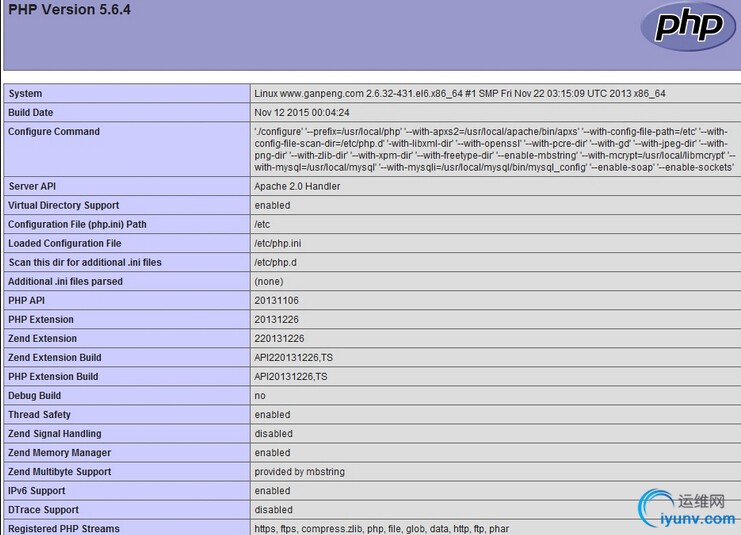Select the Virtual Directory Support 'enabled' value
The height and width of the screenshot is (535, 741).
pos(273,205)
